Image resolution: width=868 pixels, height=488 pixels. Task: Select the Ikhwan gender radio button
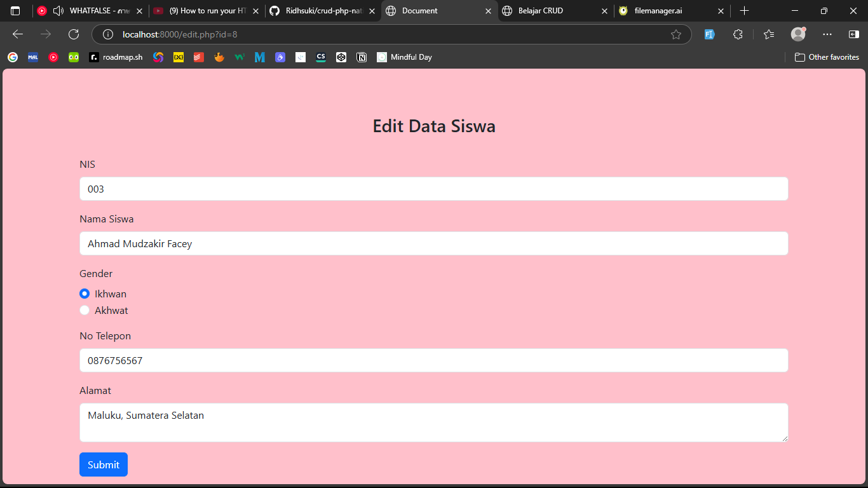pyautogui.click(x=85, y=294)
